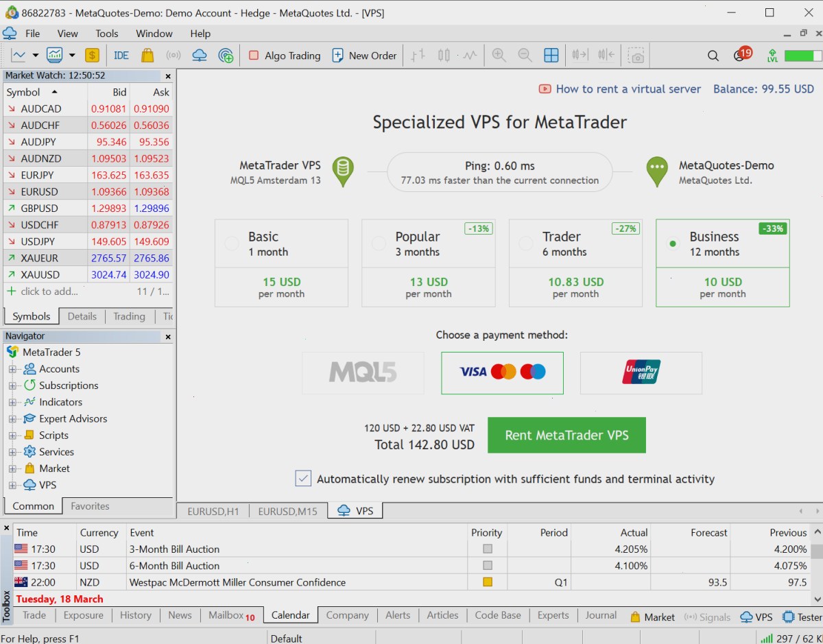Sort Market Watch by Symbol column

[45, 92]
